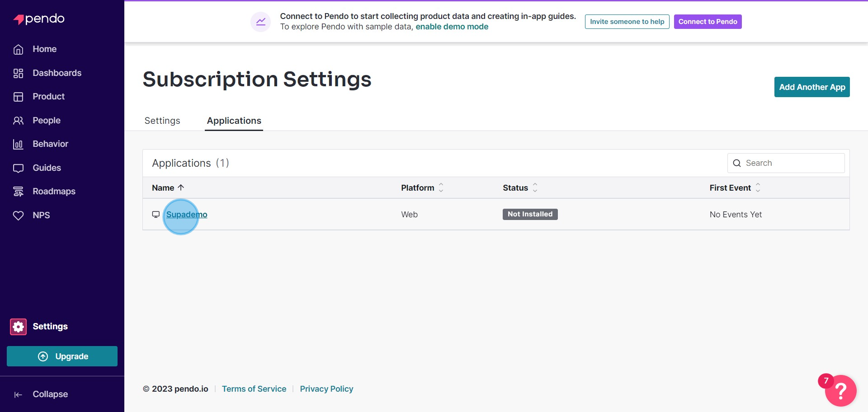
Task: Open Product via the layout icon
Action: tap(18, 97)
